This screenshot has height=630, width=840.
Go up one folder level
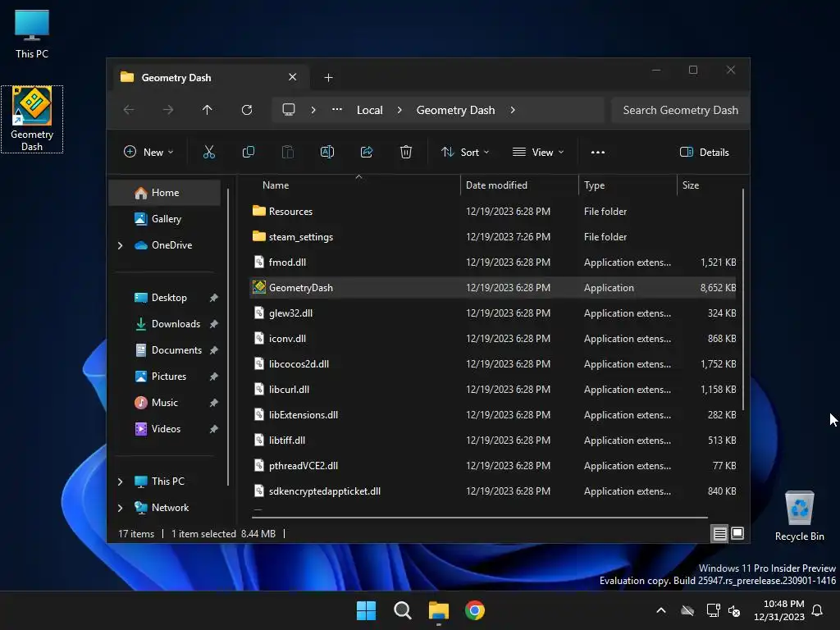(208, 110)
